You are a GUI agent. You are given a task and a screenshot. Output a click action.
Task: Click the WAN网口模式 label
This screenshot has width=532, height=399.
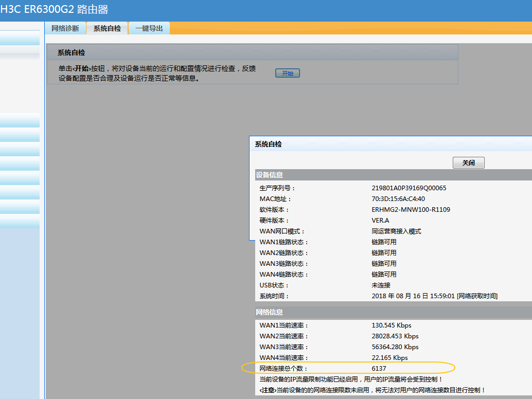282,231
